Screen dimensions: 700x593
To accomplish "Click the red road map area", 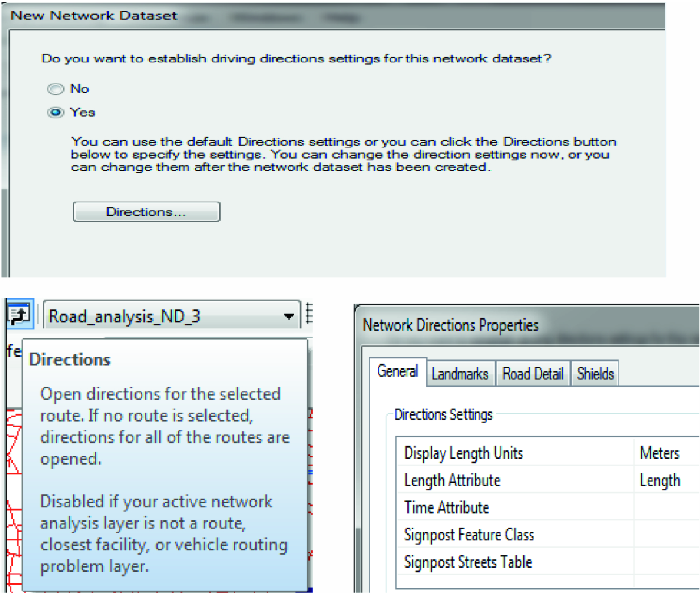I will click(x=13, y=464).
